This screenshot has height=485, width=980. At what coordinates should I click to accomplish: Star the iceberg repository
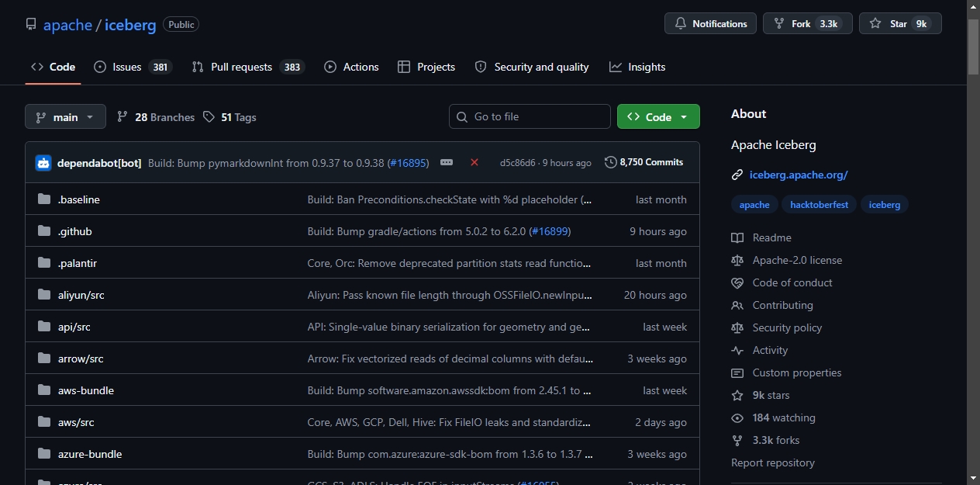[900, 23]
